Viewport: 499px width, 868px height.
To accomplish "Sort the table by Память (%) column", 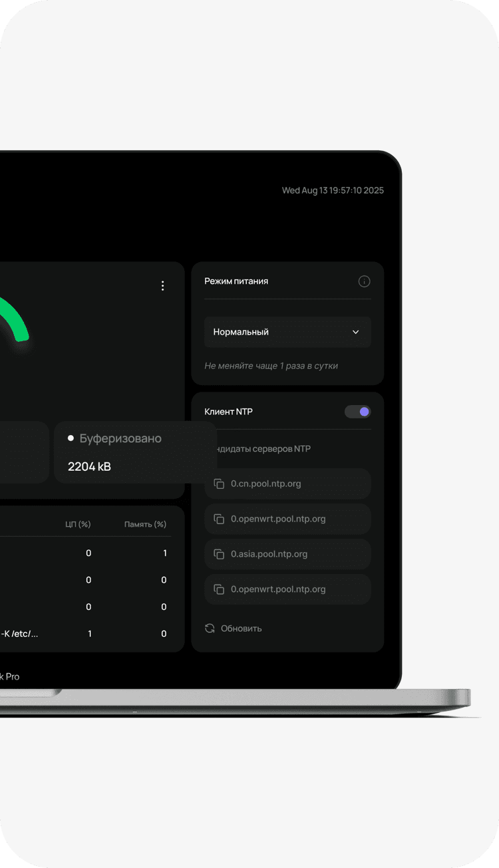I will click(145, 524).
